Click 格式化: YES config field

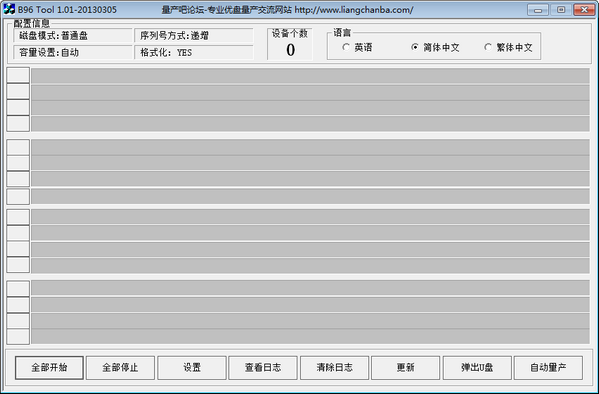pyautogui.click(x=194, y=52)
